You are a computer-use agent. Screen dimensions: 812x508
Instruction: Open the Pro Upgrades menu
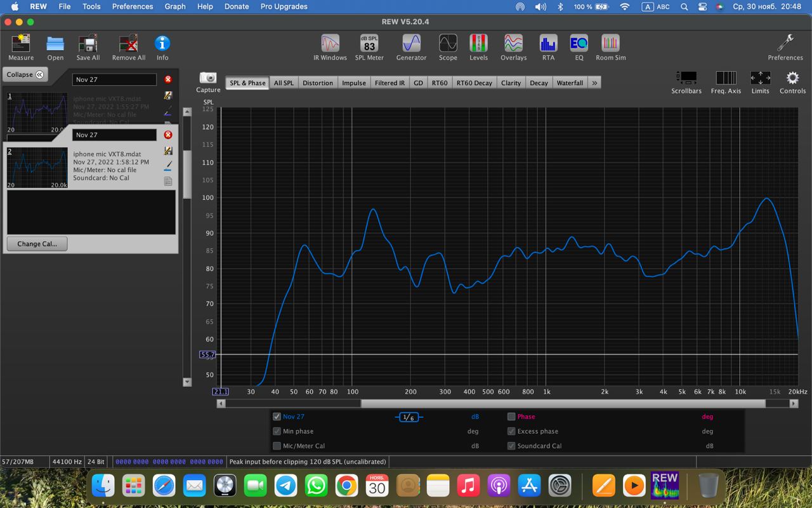pyautogui.click(x=284, y=6)
